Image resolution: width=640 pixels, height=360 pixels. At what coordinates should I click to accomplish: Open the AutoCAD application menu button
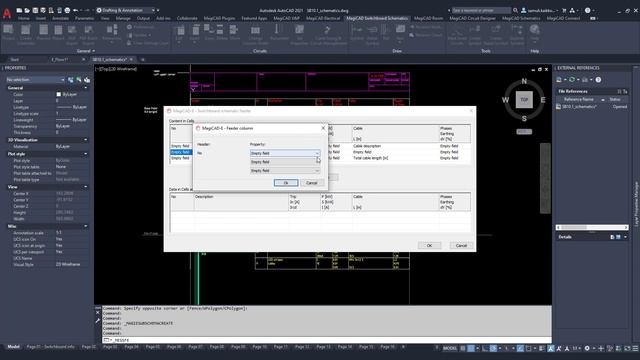click(x=7, y=13)
